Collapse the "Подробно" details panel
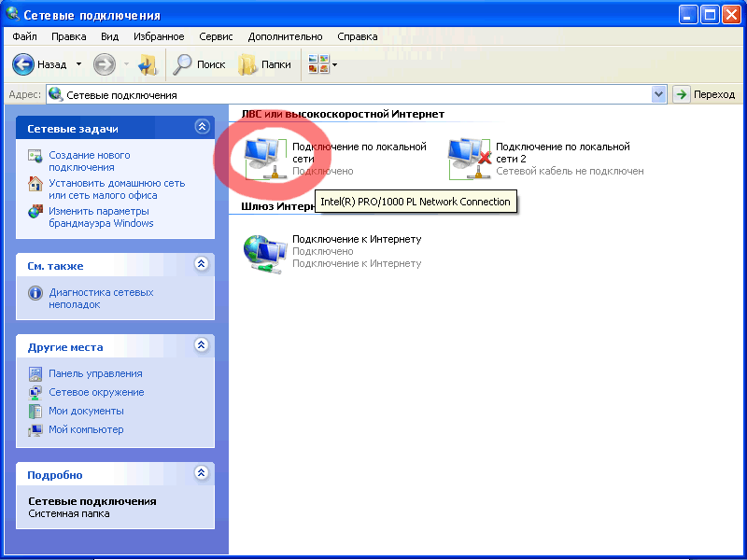Image resolution: width=747 pixels, height=560 pixels. coord(202,474)
